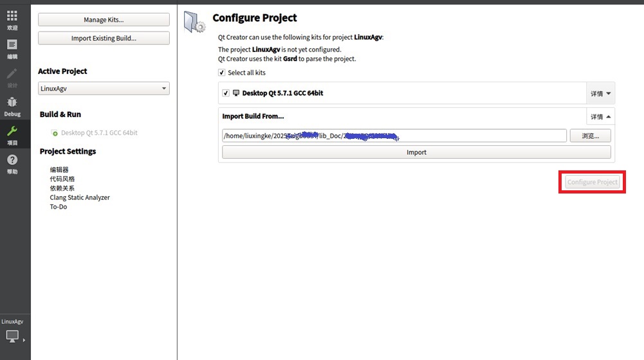Switch to the Edit mode icon
Viewport: 644px width, 360px height.
pyautogui.click(x=12, y=45)
